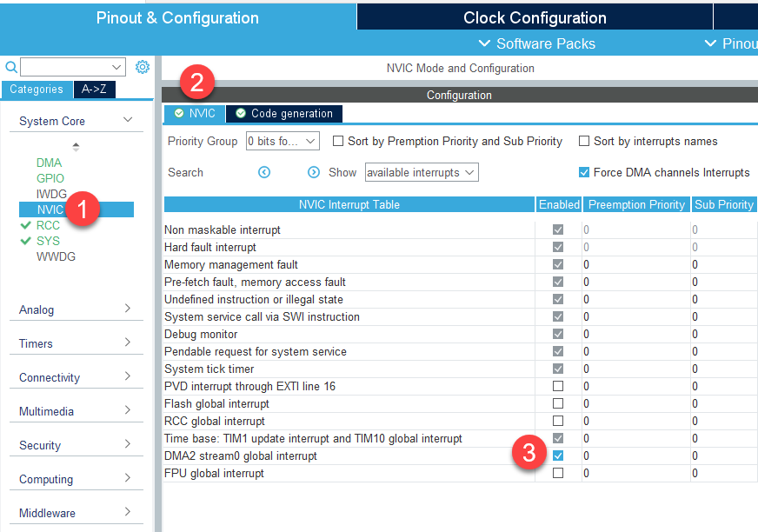Viewport: 758px width, 532px height.
Task: Open the Show available interrupts dropdown
Action: [422, 172]
